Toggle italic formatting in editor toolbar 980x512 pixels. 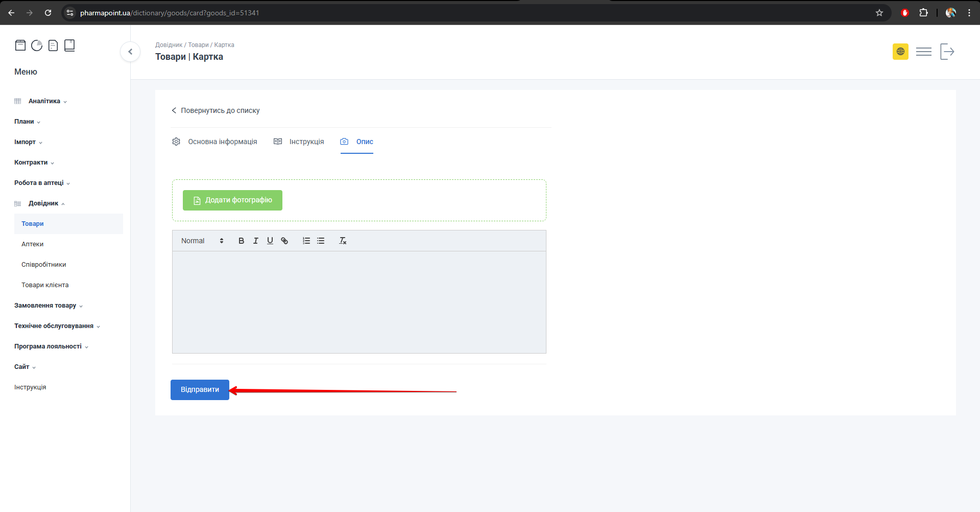click(255, 241)
